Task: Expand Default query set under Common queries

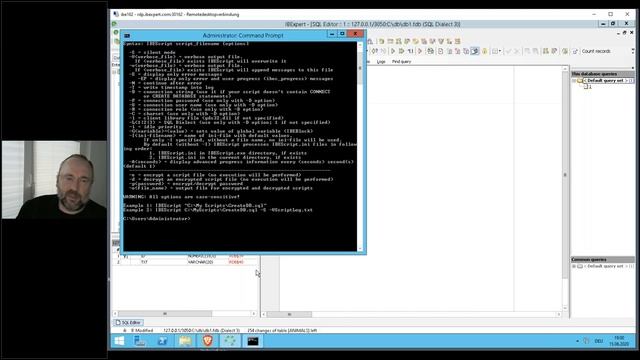Action: [x=574, y=266]
